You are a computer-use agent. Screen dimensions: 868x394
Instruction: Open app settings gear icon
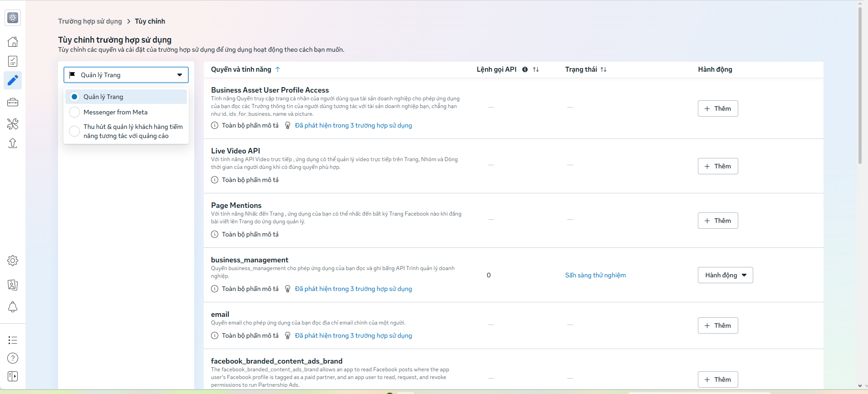point(13,261)
